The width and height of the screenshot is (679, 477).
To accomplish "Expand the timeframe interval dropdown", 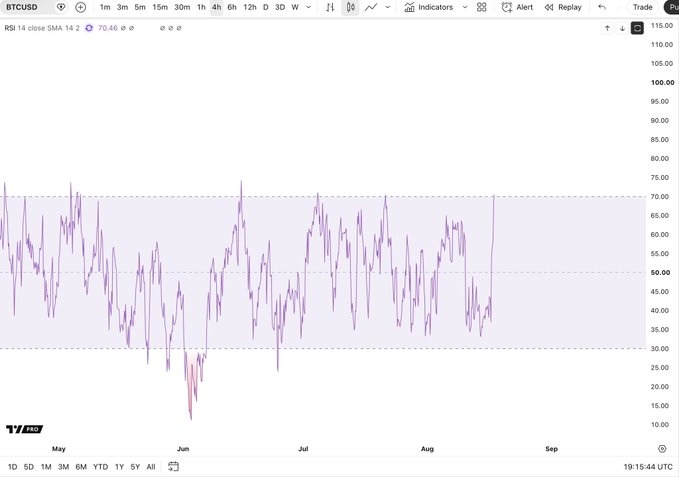I will pos(308,7).
